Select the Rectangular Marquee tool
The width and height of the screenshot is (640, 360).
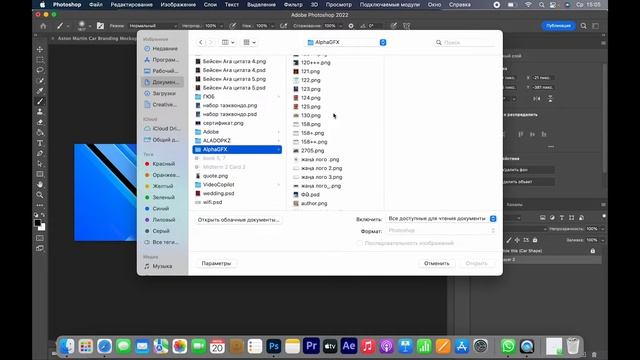pyautogui.click(x=40, y=60)
